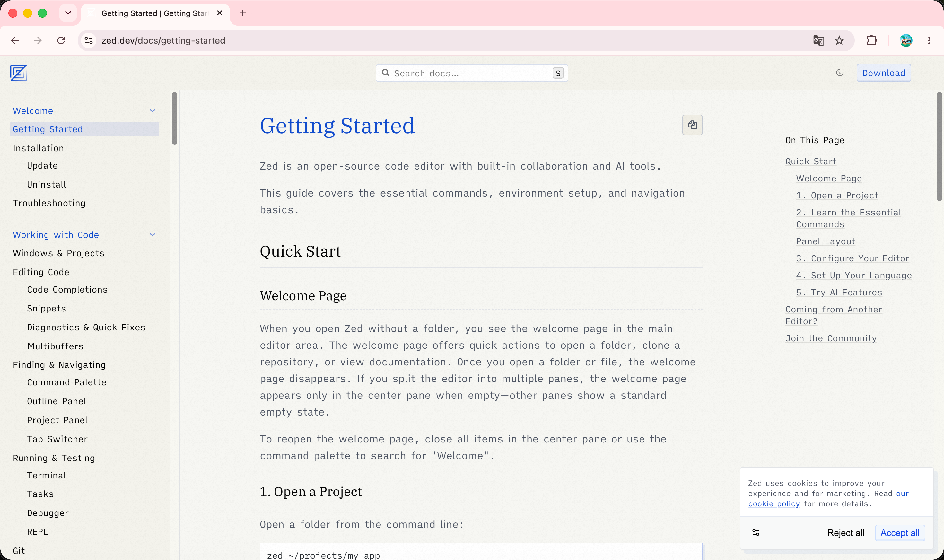Open Google Translate icon in address bar
944x560 pixels.
point(818,40)
